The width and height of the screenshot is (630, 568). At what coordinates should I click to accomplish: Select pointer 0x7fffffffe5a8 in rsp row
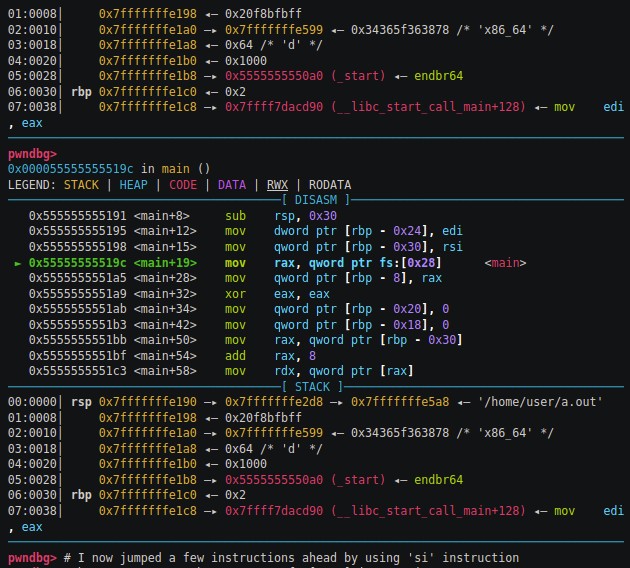pos(400,402)
